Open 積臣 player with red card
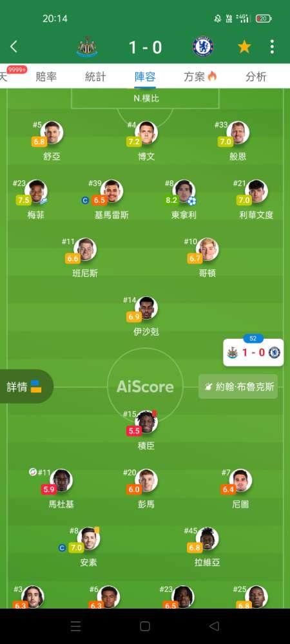The height and width of the screenshot is (644, 290). coord(146,421)
